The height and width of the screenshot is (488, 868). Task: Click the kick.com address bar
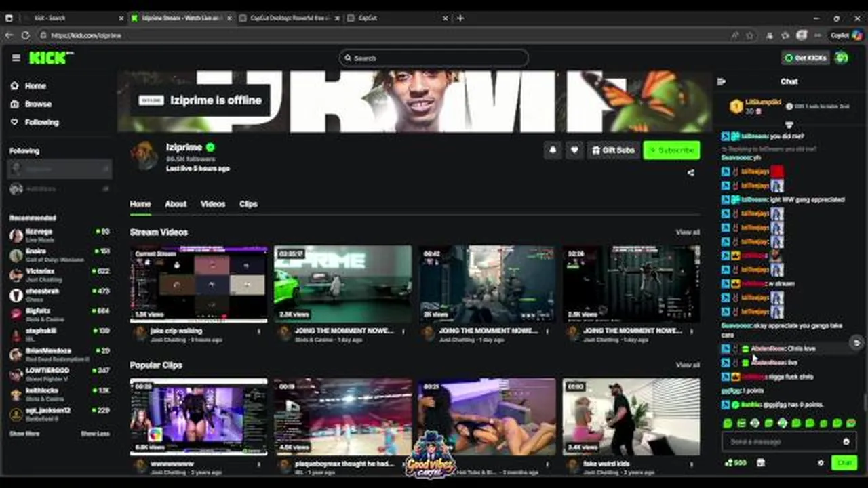click(380, 35)
